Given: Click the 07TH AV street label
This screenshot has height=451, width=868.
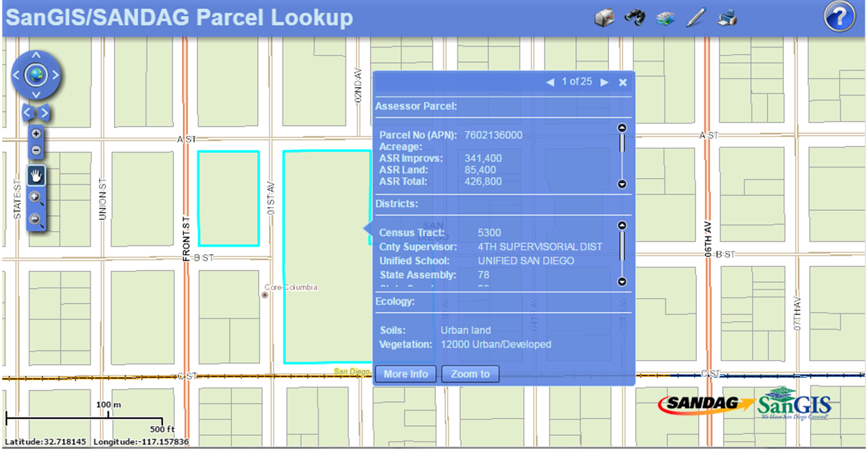Looking at the screenshot, I should click(797, 313).
